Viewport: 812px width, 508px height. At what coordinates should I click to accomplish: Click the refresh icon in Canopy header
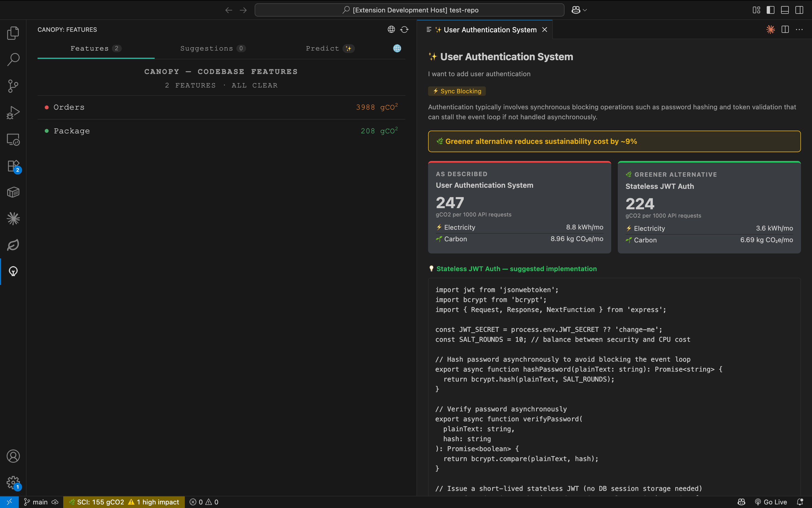pyautogui.click(x=404, y=30)
